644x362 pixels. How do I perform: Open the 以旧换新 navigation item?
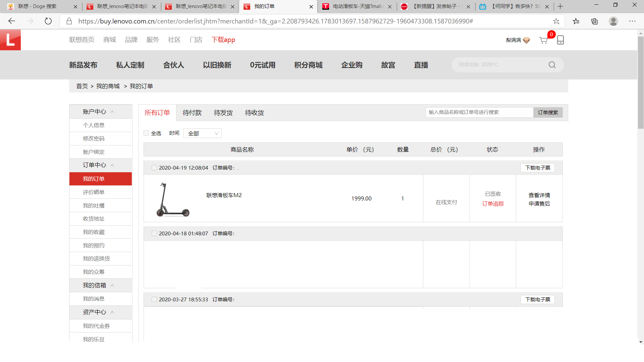coord(217,65)
